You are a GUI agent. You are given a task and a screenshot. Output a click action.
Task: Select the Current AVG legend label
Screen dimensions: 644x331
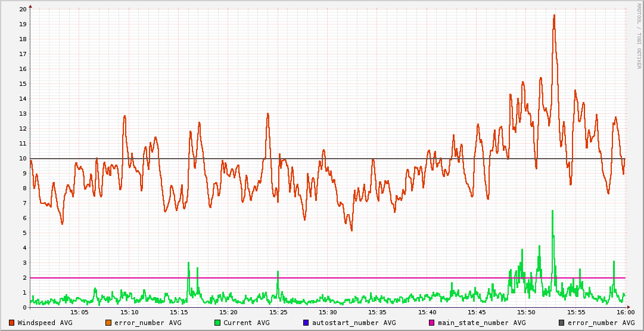(x=246, y=323)
